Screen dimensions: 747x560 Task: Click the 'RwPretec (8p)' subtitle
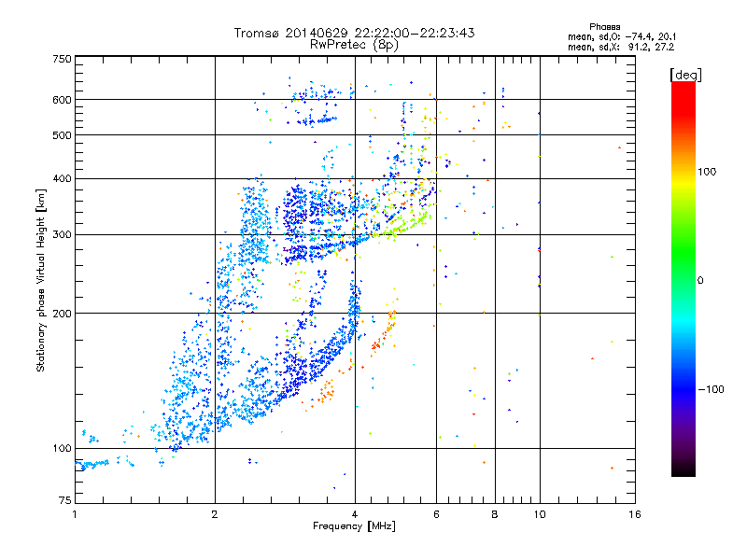354,45
